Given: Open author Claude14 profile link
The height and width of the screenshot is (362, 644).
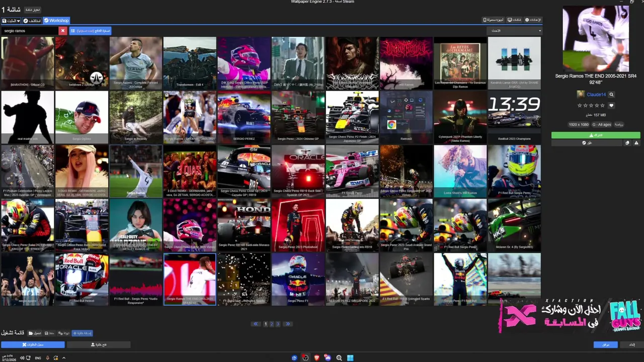Looking at the screenshot, I should point(596,95).
